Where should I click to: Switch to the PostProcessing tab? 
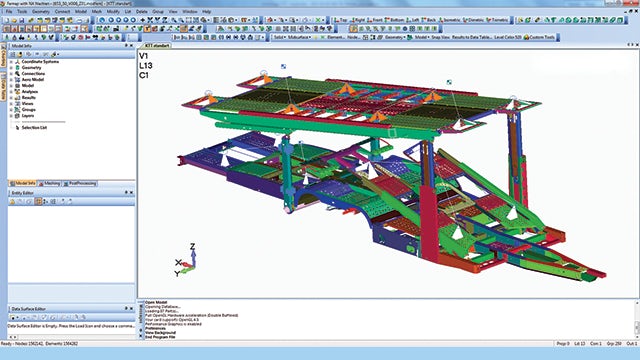pyautogui.click(x=80, y=184)
